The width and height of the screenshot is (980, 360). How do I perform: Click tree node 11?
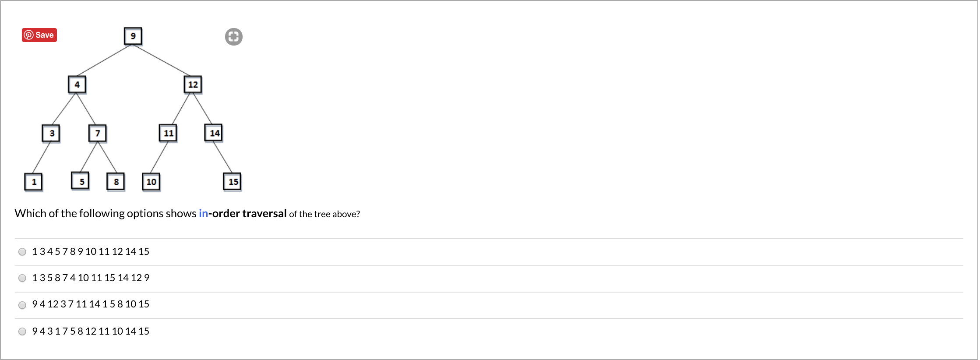click(168, 133)
